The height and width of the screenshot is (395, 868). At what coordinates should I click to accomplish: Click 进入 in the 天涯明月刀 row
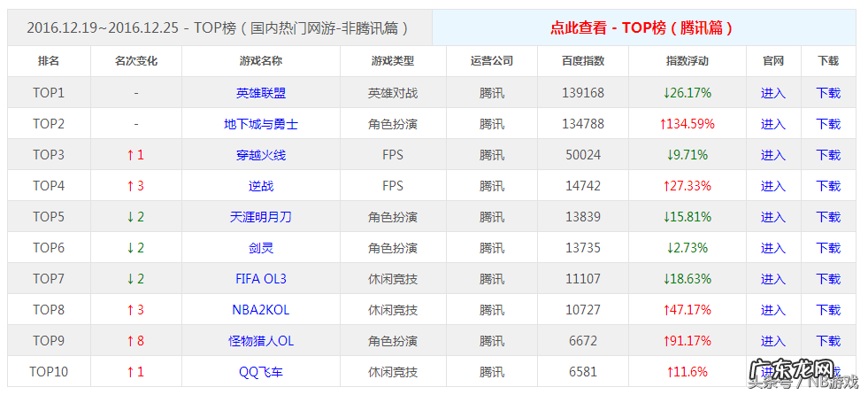[x=772, y=217]
